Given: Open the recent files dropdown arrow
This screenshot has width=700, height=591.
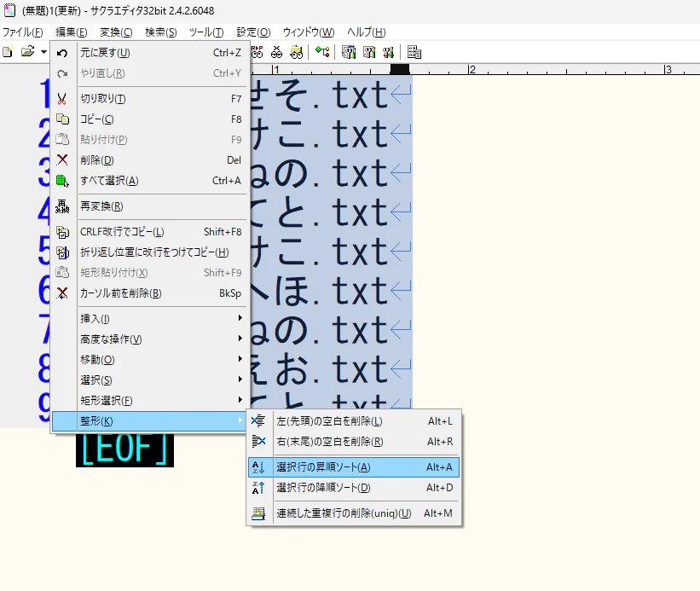Looking at the screenshot, I should [43, 52].
